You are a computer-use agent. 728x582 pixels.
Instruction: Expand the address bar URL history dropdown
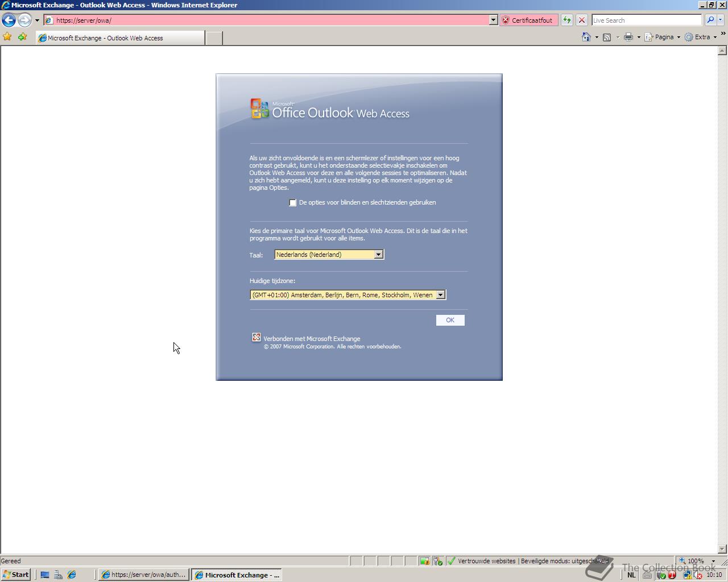pos(493,20)
